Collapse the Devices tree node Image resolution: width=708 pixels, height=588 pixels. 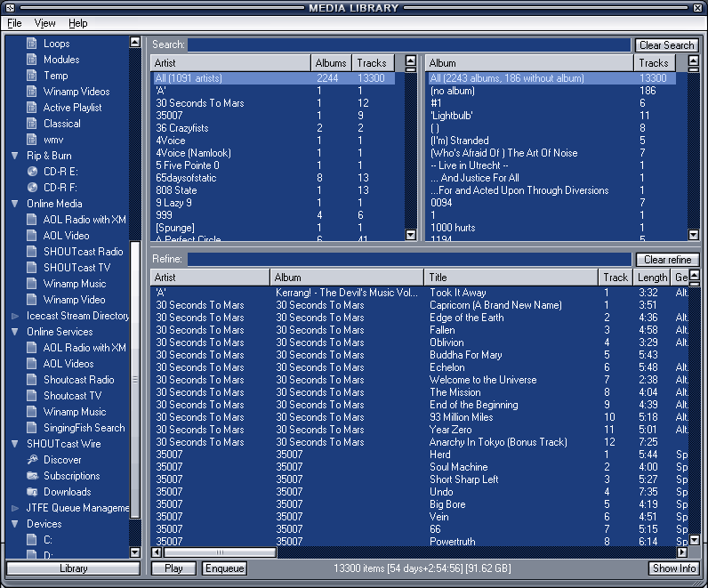tap(15, 524)
